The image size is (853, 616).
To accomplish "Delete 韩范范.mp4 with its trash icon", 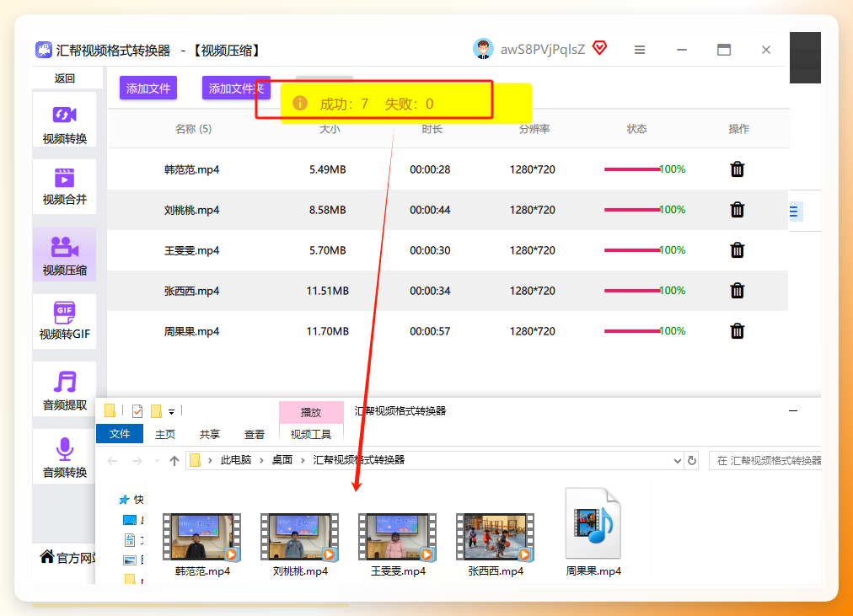I will (x=738, y=169).
